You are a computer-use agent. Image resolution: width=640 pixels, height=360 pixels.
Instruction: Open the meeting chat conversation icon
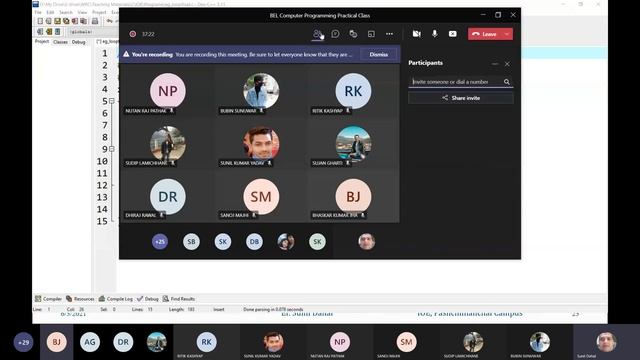tap(335, 34)
